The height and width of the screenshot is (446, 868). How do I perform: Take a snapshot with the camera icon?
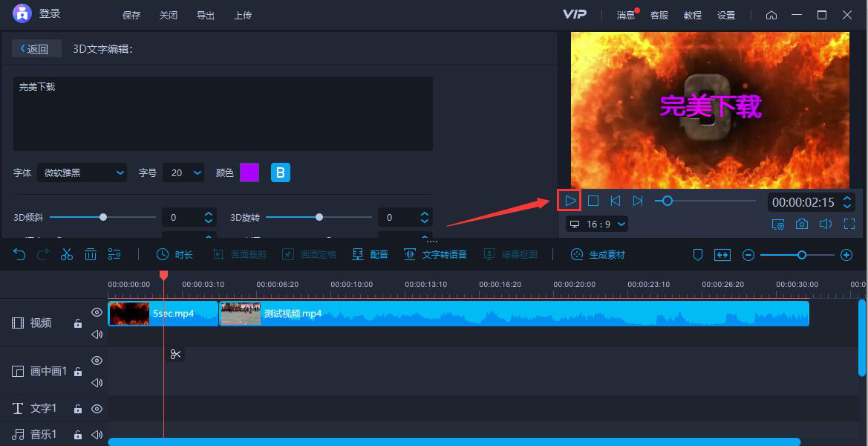(802, 224)
